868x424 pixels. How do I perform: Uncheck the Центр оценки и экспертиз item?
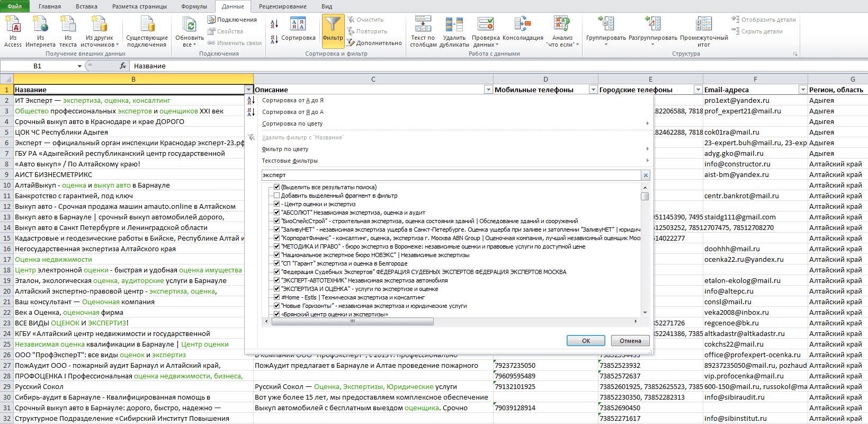pos(276,204)
